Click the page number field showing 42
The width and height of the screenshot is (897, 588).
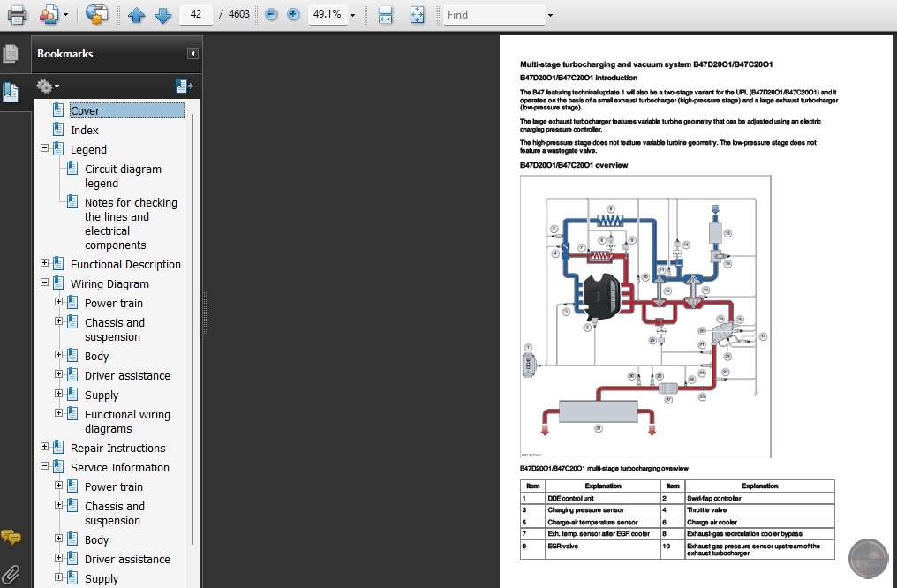196,14
